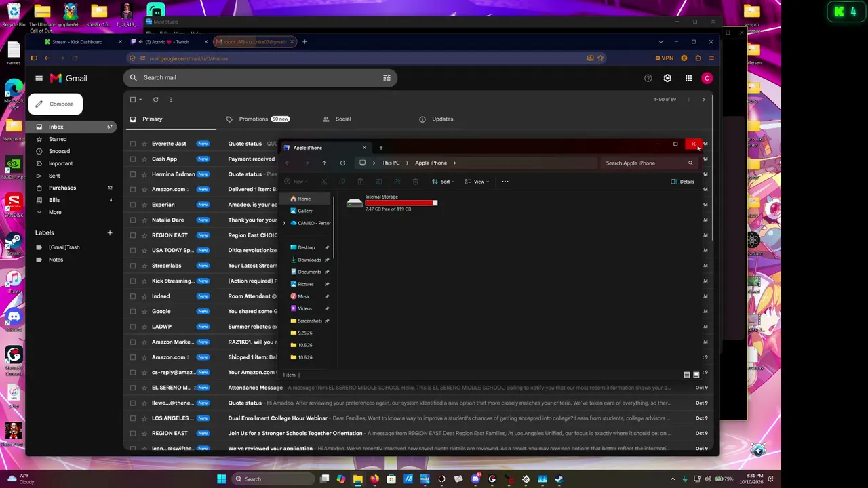Select the LADWP email checkbox
This screenshot has height=488, width=868.
133,327
